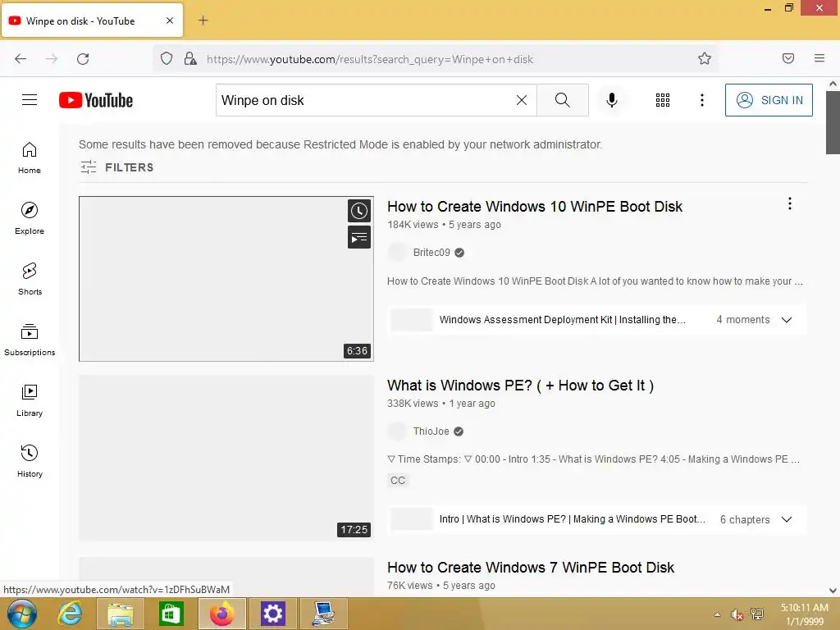
Task: Click the Firefox address bar URL
Action: (370, 59)
